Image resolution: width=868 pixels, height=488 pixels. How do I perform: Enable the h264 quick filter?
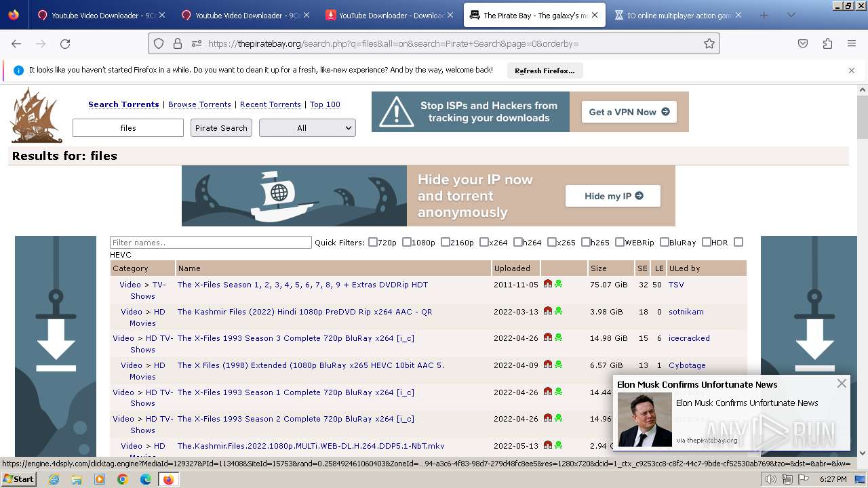518,242
